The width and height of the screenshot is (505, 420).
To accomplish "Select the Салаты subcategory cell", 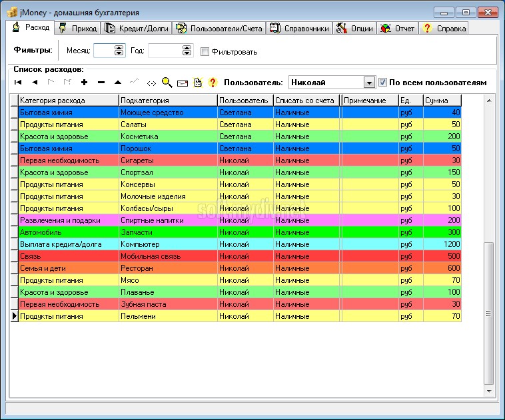I will point(168,124).
